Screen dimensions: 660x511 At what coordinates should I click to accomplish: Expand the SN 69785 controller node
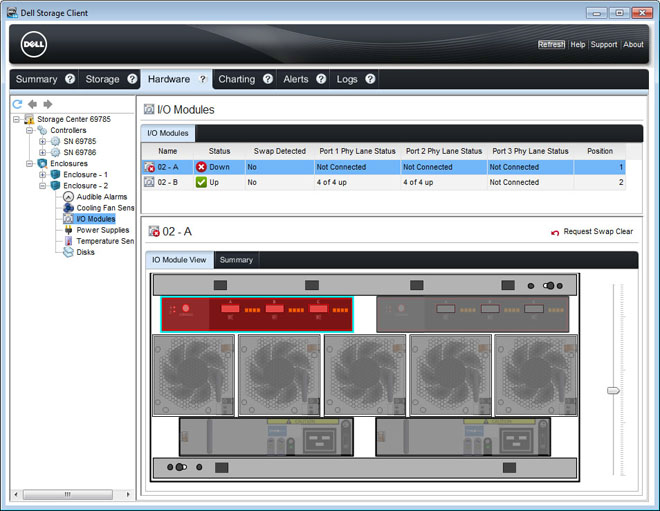pos(42,142)
